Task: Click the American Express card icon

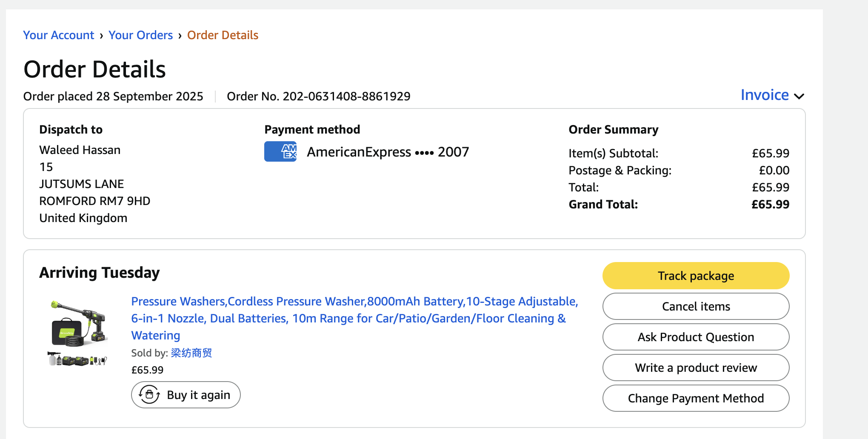Action: 280,152
